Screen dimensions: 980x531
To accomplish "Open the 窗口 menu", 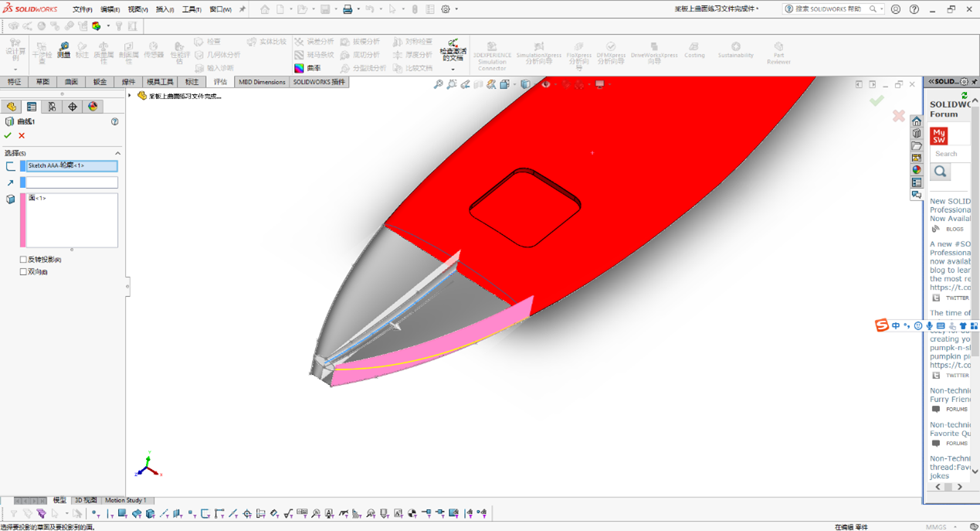I will point(220,9).
